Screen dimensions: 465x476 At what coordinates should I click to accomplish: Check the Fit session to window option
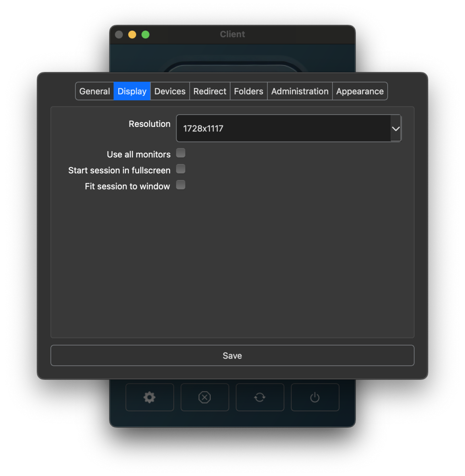point(181,185)
